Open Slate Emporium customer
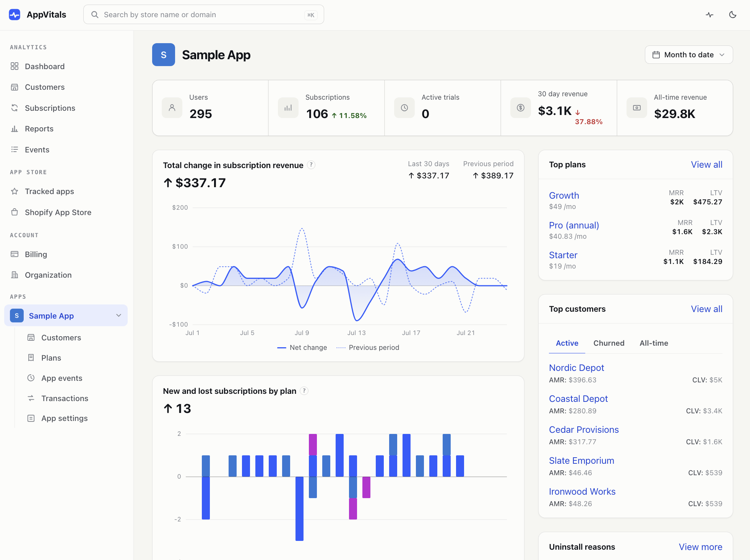The width and height of the screenshot is (750, 560). [581, 461]
